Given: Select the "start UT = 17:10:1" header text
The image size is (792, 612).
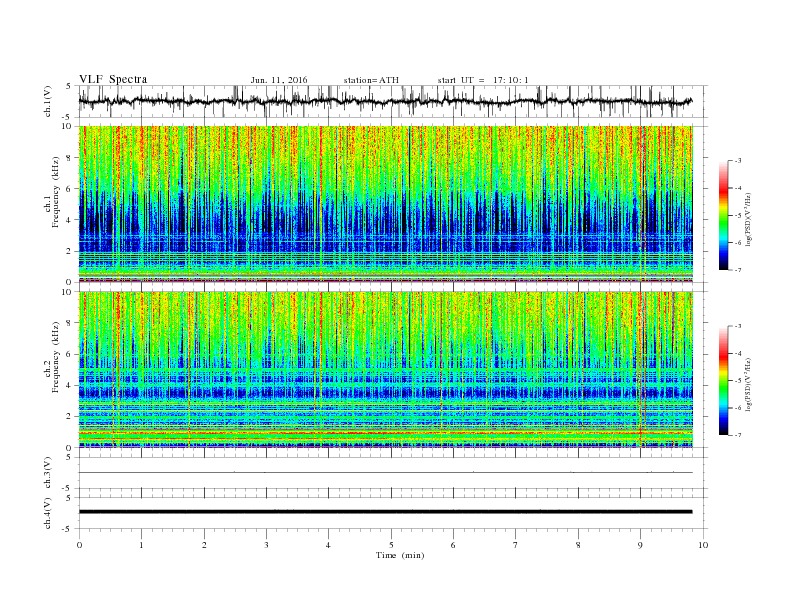Looking at the screenshot, I should coord(483,80).
